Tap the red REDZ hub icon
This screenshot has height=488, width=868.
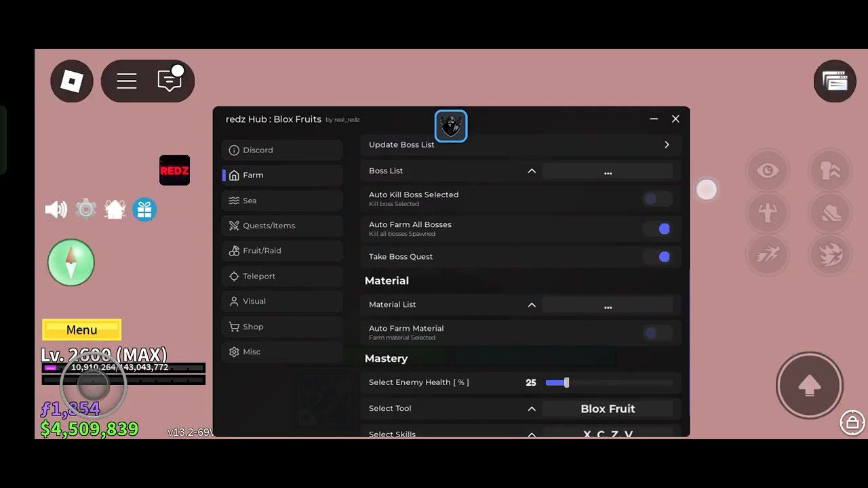tap(174, 171)
